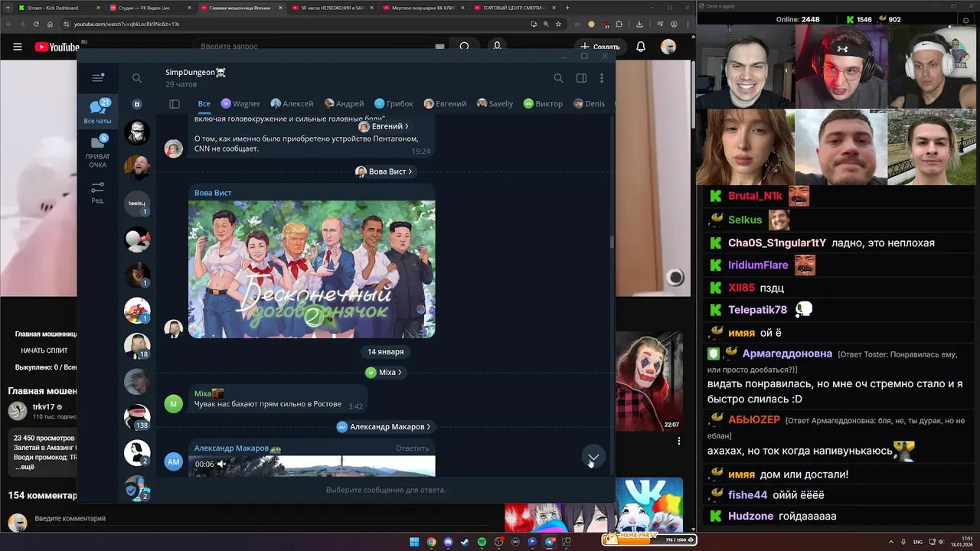
Task: Click the YouTube 'Создать' button
Action: 600,47
